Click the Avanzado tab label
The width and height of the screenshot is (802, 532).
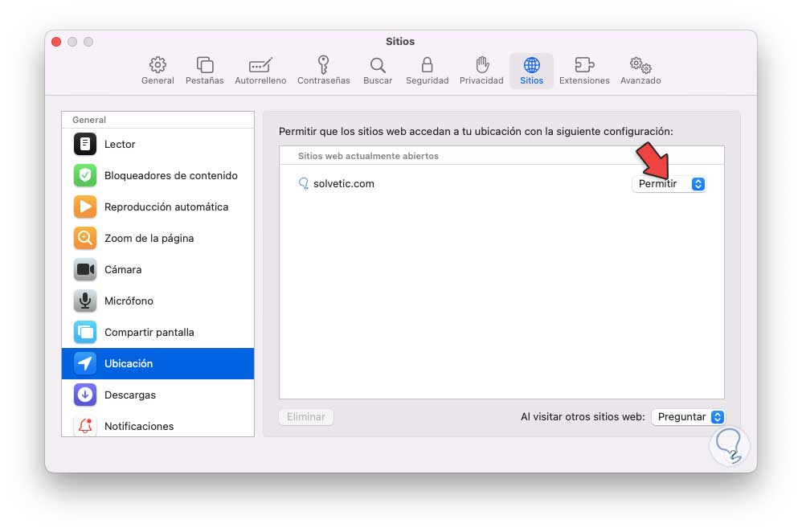(x=640, y=80)
